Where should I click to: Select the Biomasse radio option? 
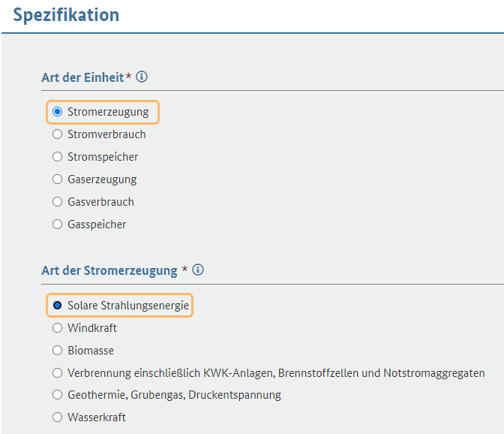point(57,351)
